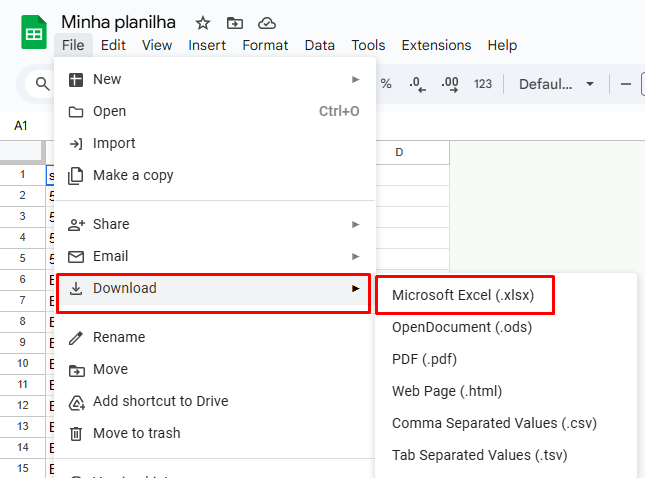Select row 15 header
The width and height of the screenshot is (645, 478).
tap(23, 468)
